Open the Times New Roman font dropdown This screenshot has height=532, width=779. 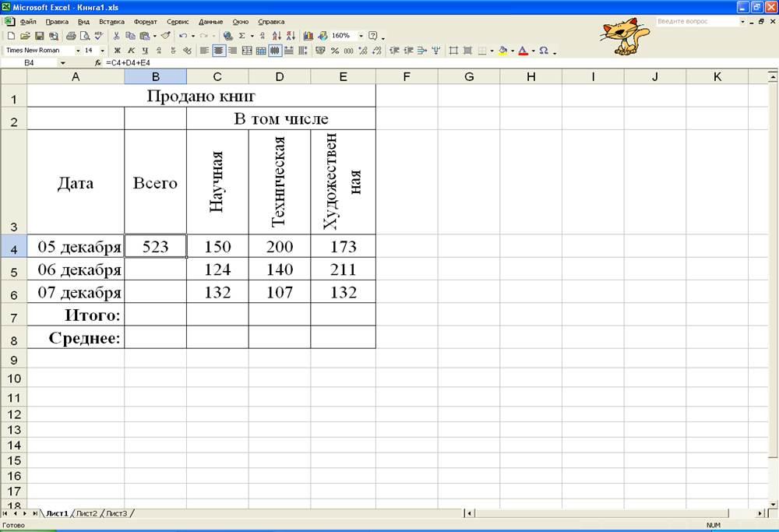click(76, 51)
